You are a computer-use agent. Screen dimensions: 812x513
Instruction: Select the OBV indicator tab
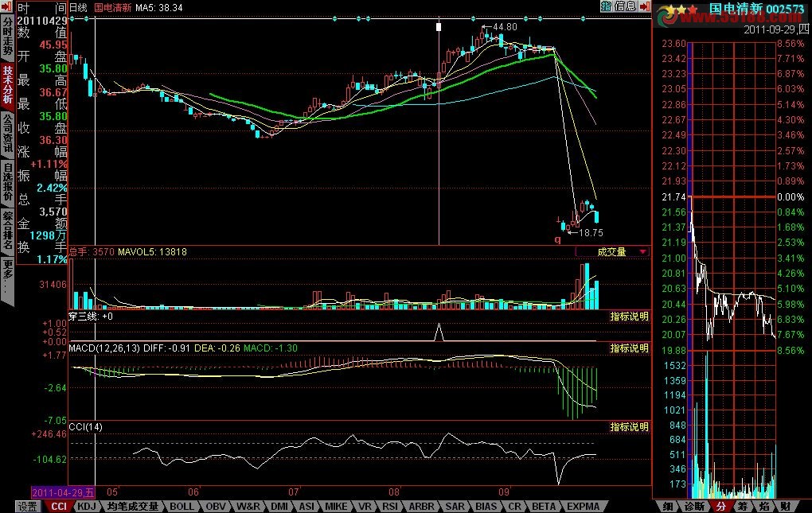(x=216, y=507)
